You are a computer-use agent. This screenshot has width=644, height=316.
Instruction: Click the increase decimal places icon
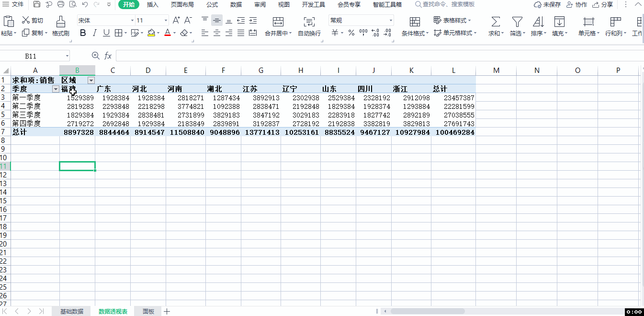click(375, 33)
